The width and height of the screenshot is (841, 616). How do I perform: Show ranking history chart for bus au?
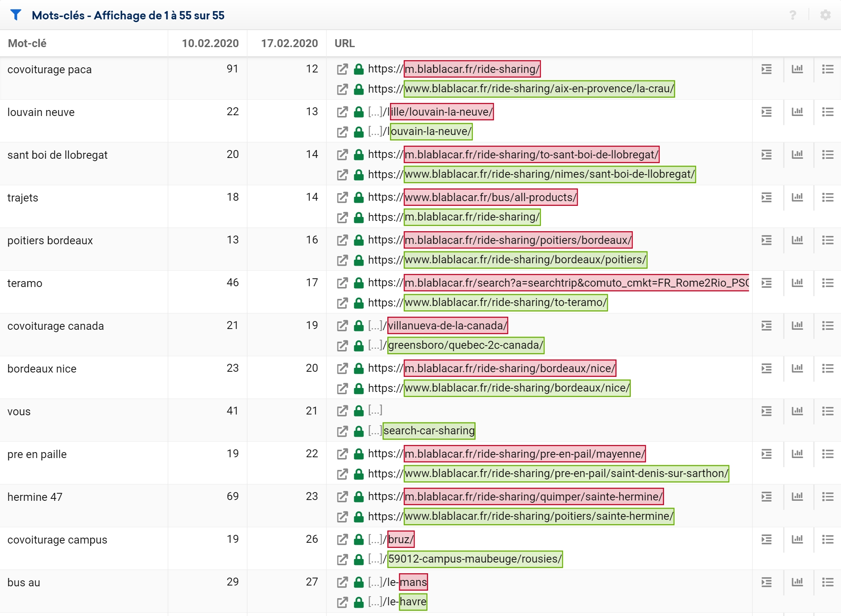click(797, 582)
